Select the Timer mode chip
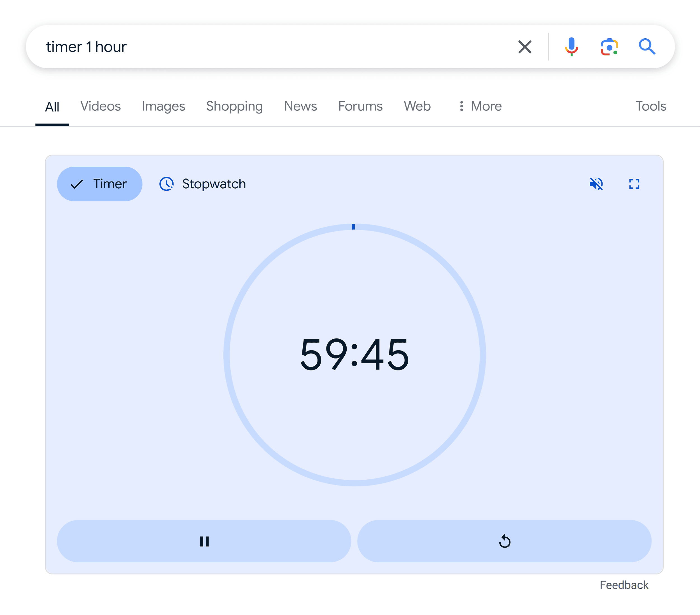This screenshot has height=615, width=700. coord(100,184)
